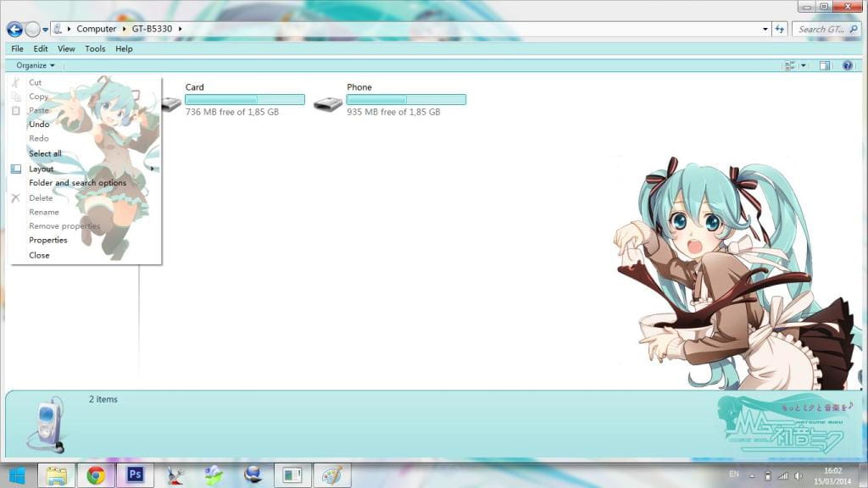Expand the arrow between Computer and GT-B5330

pos(124,29)
